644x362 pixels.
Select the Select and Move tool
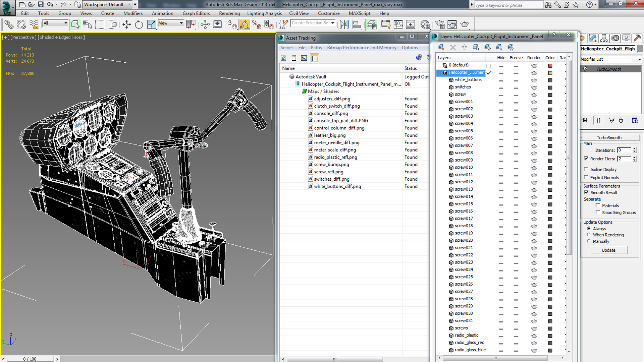(x=126, y=24)
